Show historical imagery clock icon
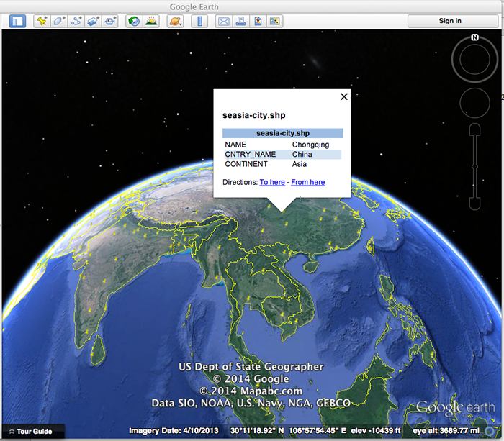Viewport: 504px width, 441px height. click(x=134, y=21)
